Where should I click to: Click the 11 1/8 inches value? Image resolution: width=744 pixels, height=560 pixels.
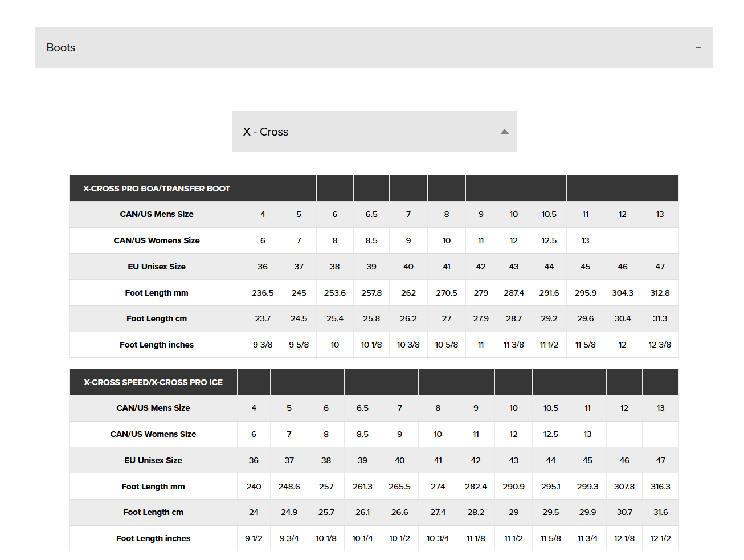(x=476, y=538)
